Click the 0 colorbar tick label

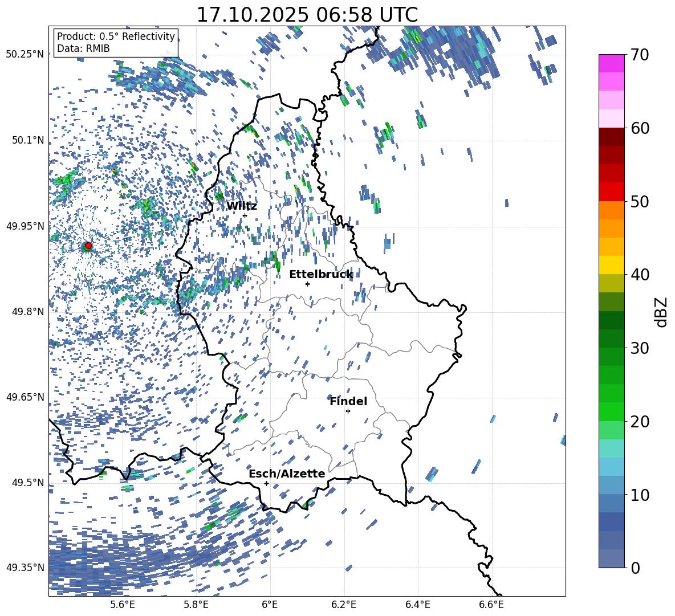pyautogui.click(x=636, y=568)
